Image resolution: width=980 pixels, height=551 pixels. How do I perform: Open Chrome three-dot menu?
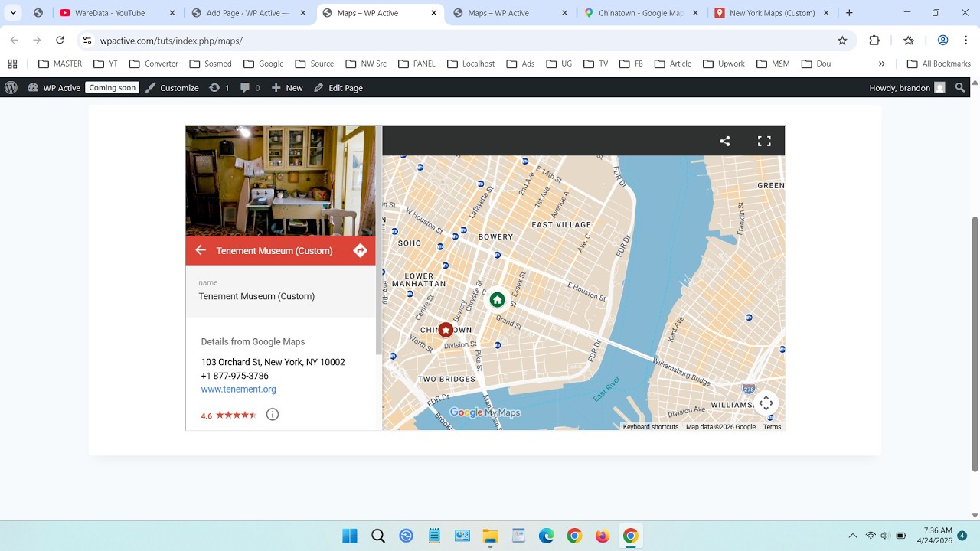(x=966, y=41)
